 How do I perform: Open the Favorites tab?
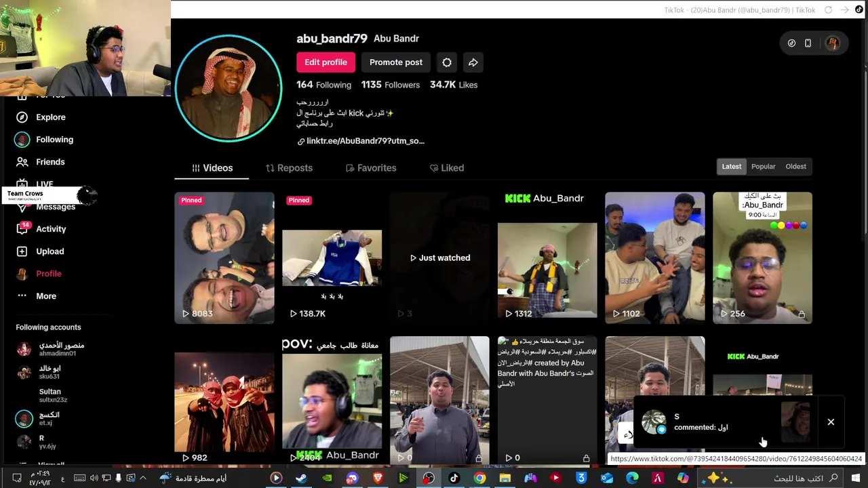point(371,168)
